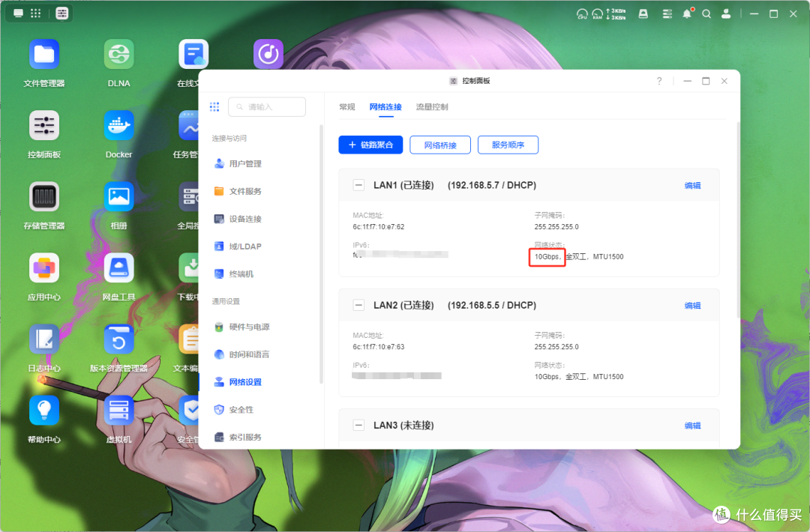This screenshot has width=810, height=532.
Task: Open global search magnifier in top bar
Action: (x=706, y=14)
